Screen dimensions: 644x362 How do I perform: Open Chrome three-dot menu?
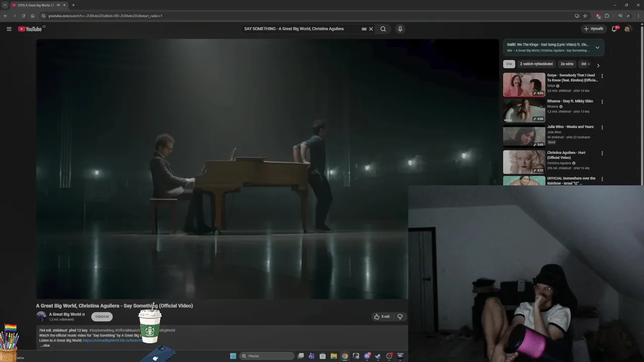click(x=638, y=16)
